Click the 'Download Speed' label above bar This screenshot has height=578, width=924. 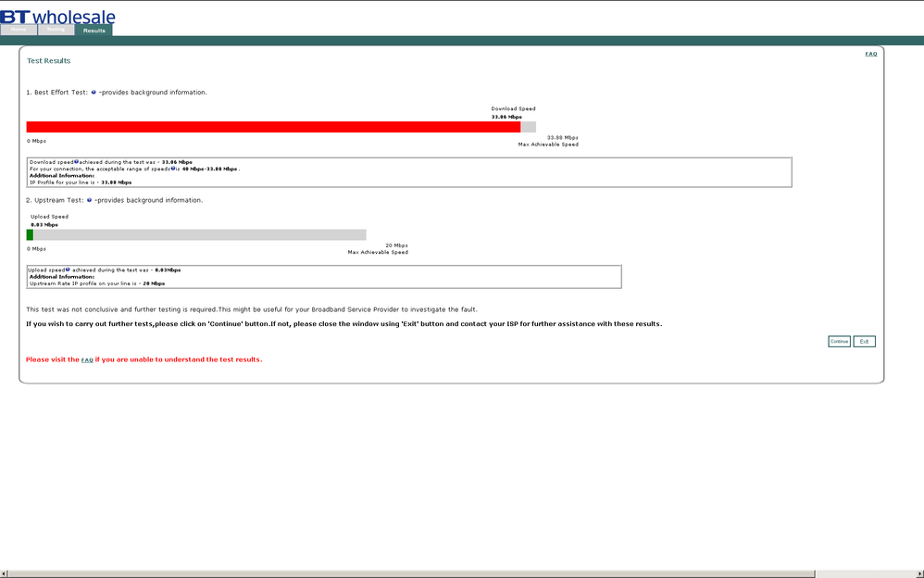click(513, 108)
